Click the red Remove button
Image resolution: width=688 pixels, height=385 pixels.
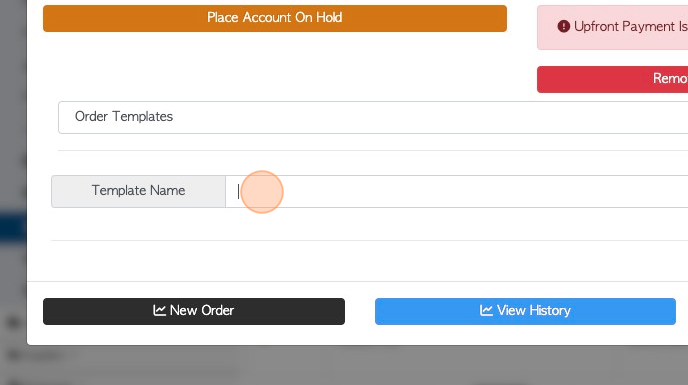coord(613,79)
